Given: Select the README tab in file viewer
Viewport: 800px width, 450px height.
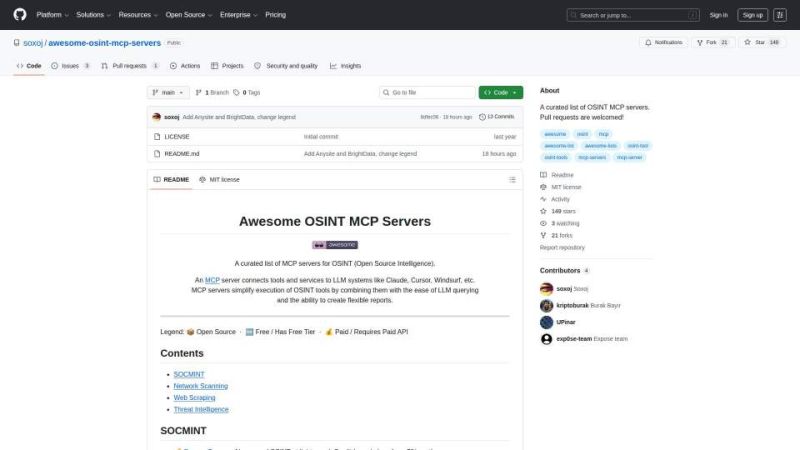Looking at the screenshot, I should (171, 180).
